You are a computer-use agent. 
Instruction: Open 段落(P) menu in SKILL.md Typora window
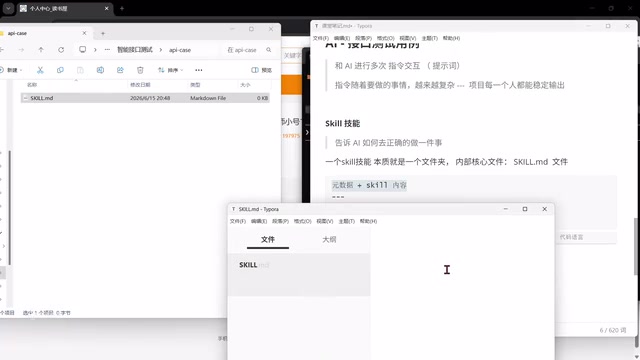pyautogui.click(x=280, y=221)
